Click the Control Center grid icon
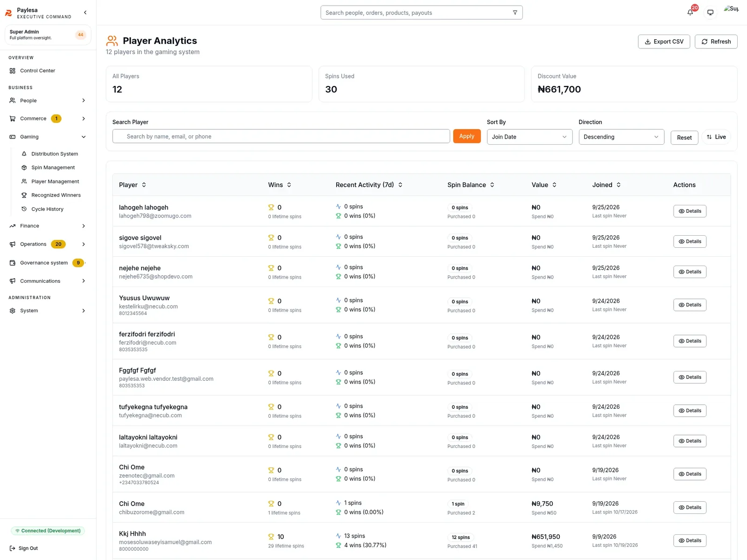This screenshot has height=560, width=747. click(13, 71)
